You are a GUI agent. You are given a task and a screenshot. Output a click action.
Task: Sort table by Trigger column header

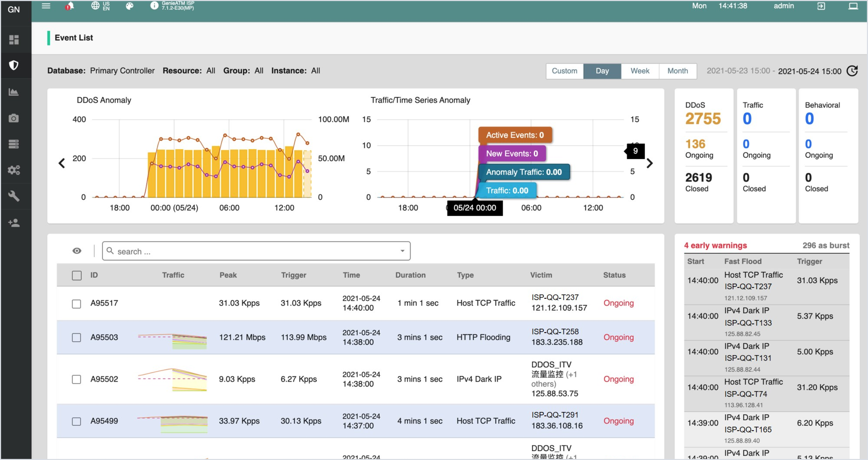(x=293, y=275)
